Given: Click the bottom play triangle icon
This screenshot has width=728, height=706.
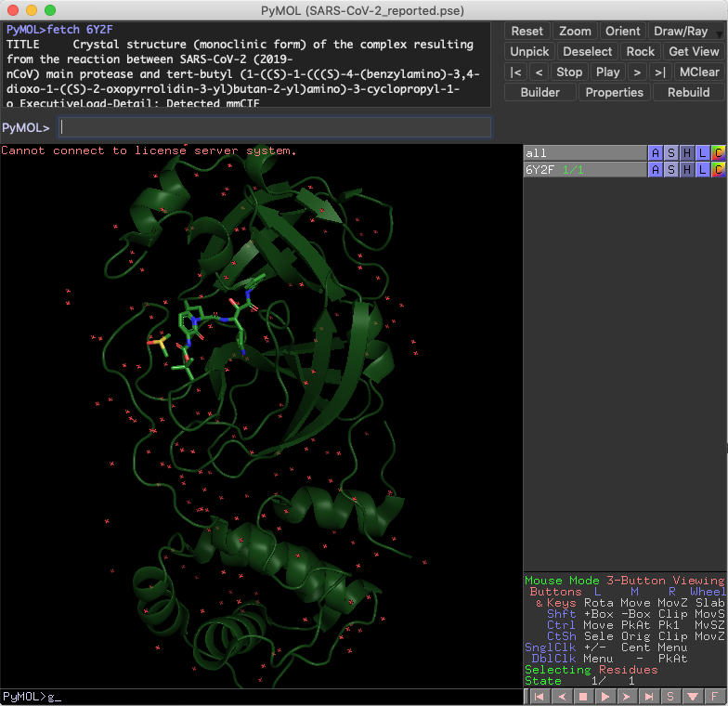Looking at the screenshot, I should coord(605,697).
